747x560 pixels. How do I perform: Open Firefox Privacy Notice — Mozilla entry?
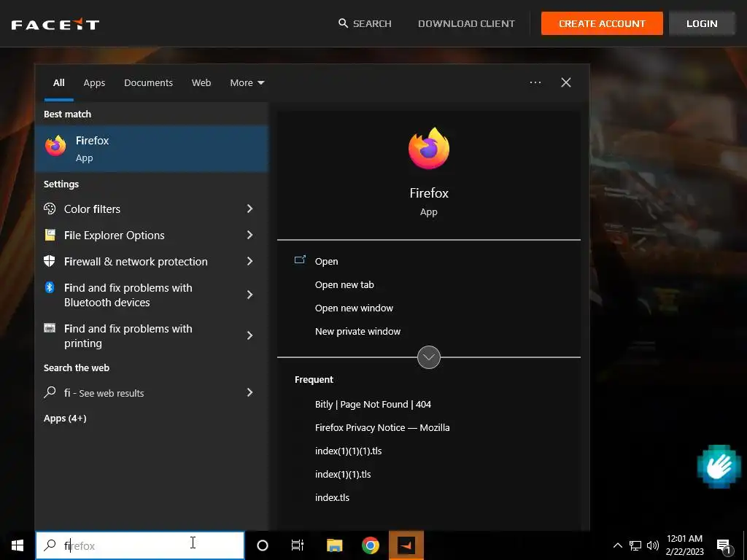click(x=382, y=427)
